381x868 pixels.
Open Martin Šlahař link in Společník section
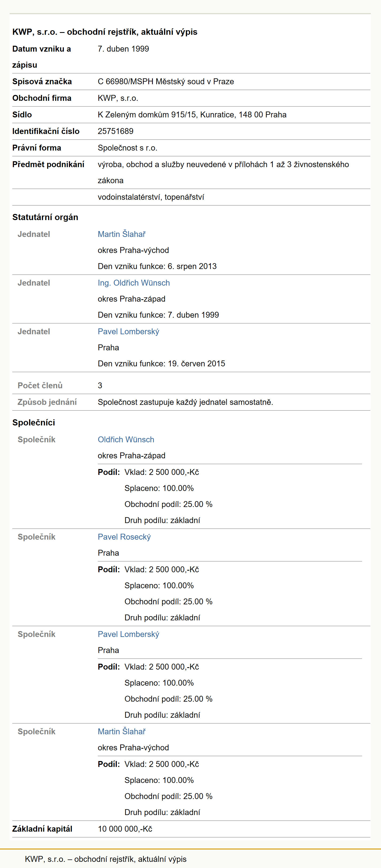pyautogui.click(x=122, y=732)
